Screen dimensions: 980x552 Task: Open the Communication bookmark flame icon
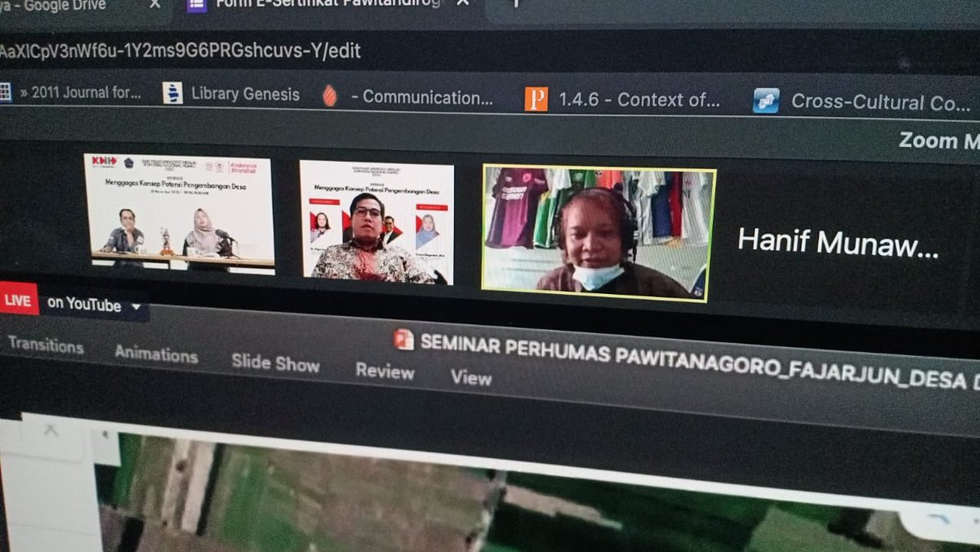point(330,96)
